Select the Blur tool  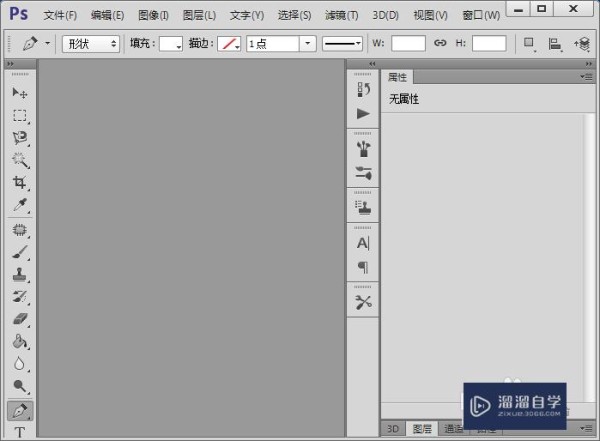click(x=20, y=364)
